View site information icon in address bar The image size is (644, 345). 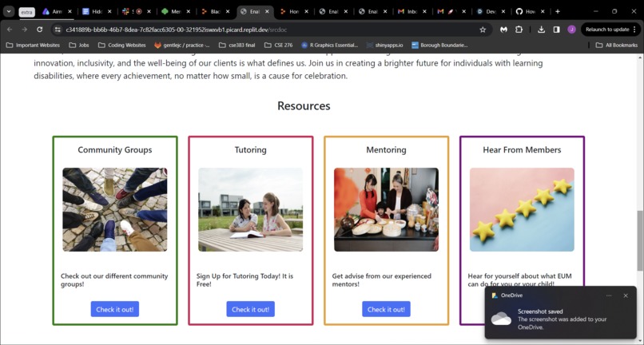58,30
